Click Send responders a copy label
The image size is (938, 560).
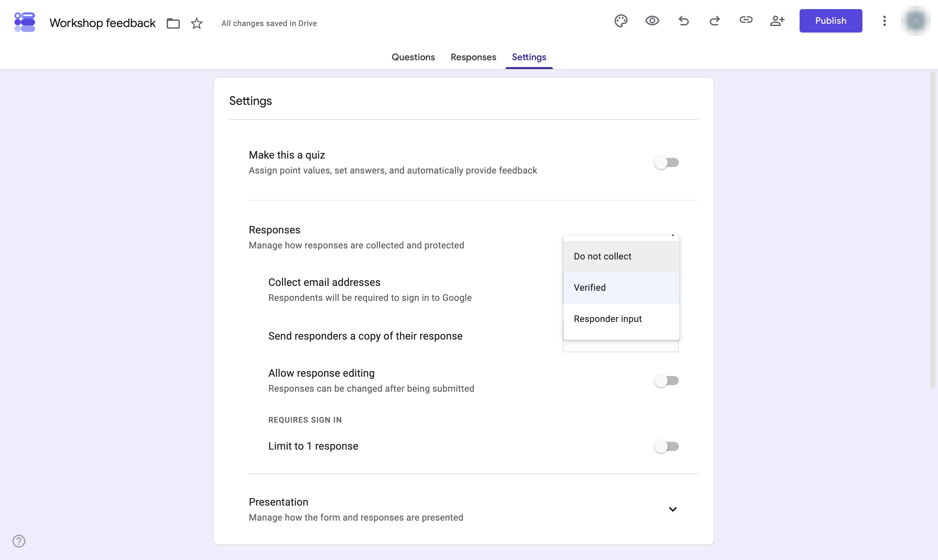[365, 336]
